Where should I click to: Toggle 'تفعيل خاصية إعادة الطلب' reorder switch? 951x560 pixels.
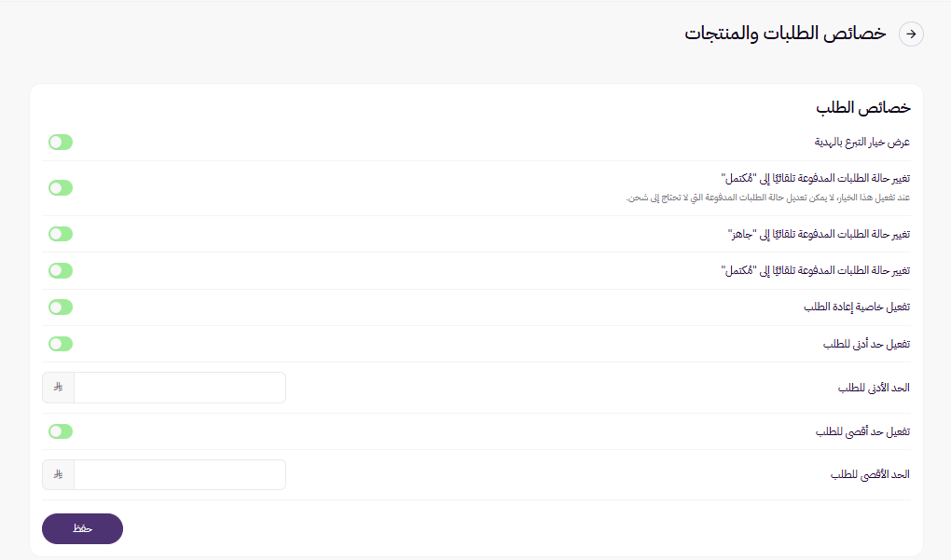pyautogui.click(x=60, y=307)
